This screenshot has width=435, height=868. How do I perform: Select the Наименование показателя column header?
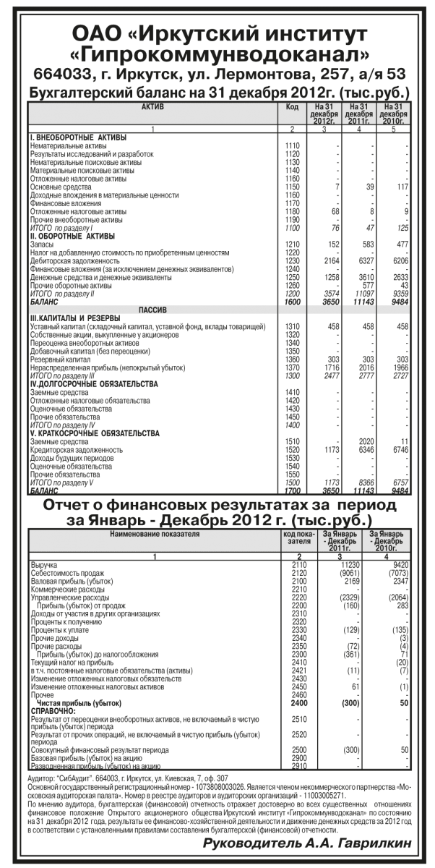coord(152,532)
